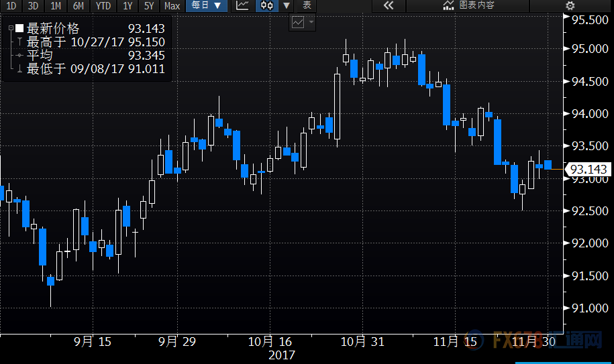Open the 每日 frequency dropdown

205,6
